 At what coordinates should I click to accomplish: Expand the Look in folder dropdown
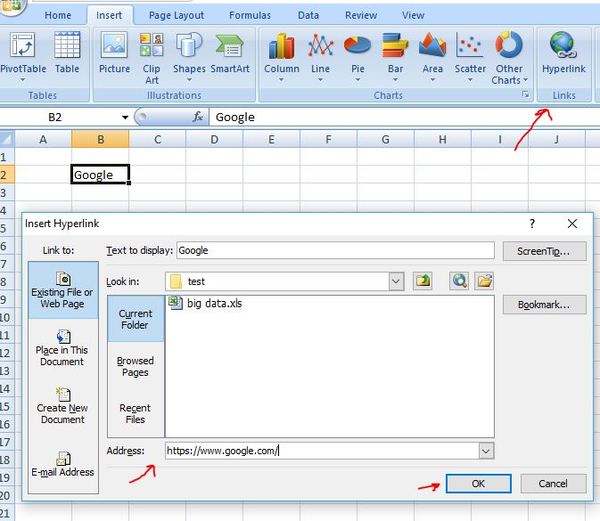point(396,282)
